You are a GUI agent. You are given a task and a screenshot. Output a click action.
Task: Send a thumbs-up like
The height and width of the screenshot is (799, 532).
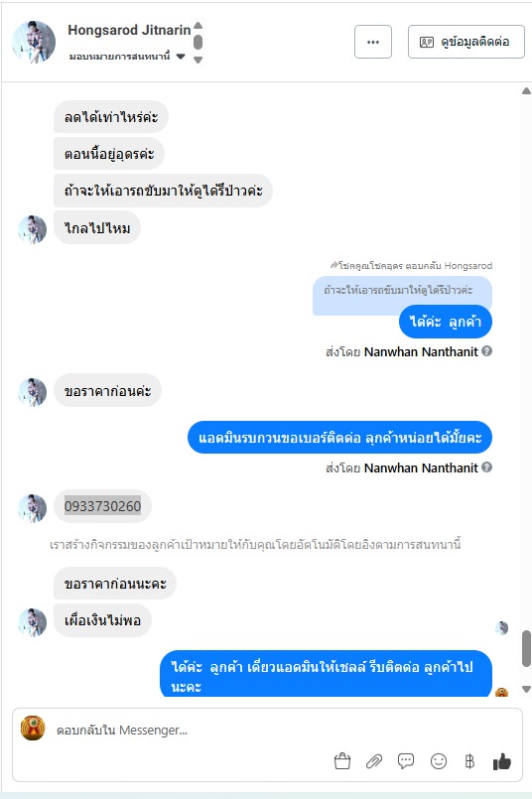(502, 761)
